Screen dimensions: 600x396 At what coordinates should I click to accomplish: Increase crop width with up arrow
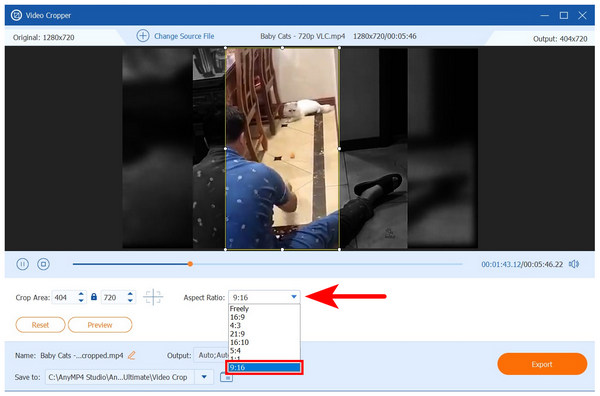pos(81,294)
